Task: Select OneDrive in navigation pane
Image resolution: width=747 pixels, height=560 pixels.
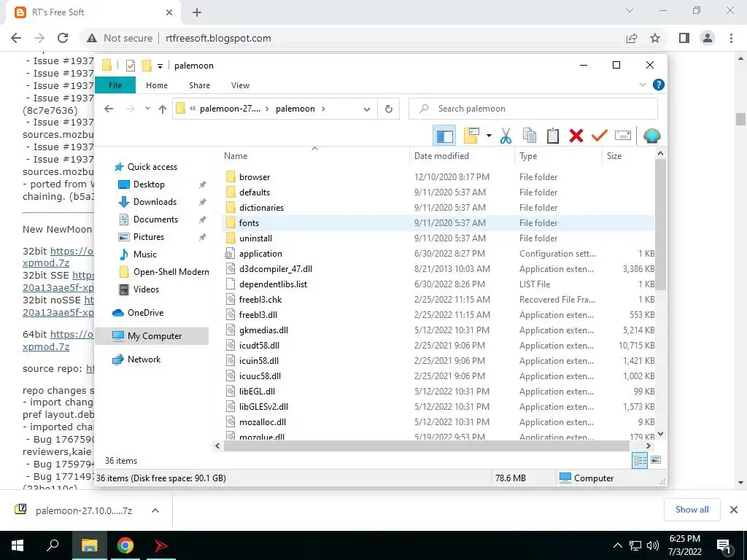Action: click(x=145, y=312)
